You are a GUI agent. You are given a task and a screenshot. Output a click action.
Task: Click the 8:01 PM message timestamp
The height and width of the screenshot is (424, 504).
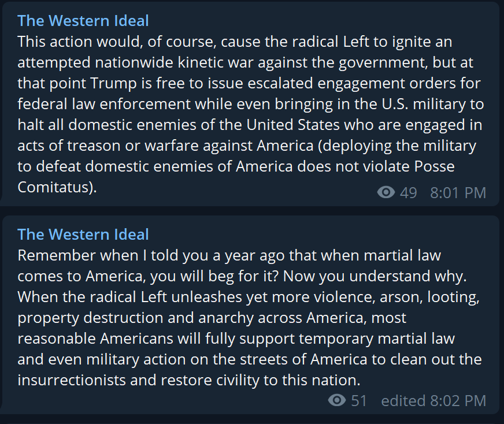458,193
